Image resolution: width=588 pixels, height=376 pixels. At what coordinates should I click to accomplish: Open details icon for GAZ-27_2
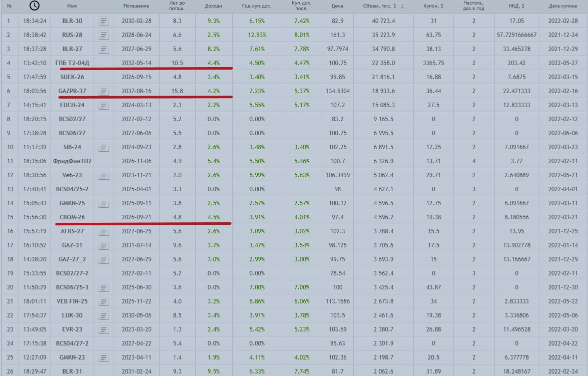(x=104, y=259)
